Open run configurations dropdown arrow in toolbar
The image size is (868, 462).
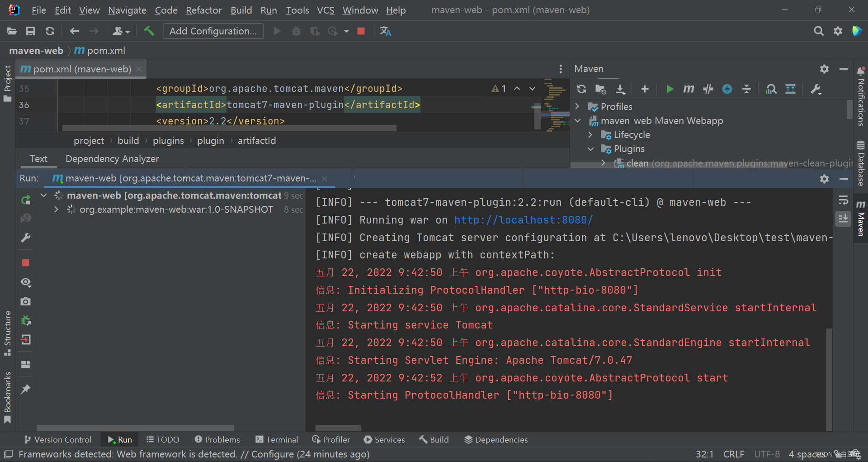point(346,31)
